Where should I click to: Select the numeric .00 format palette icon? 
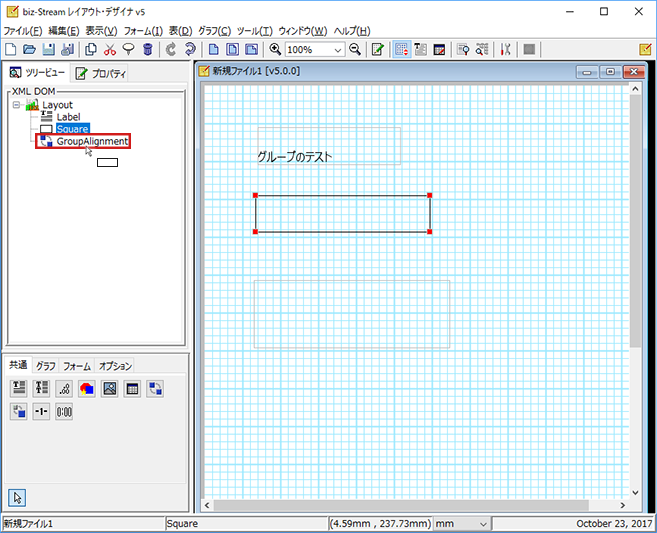point(64,388)
